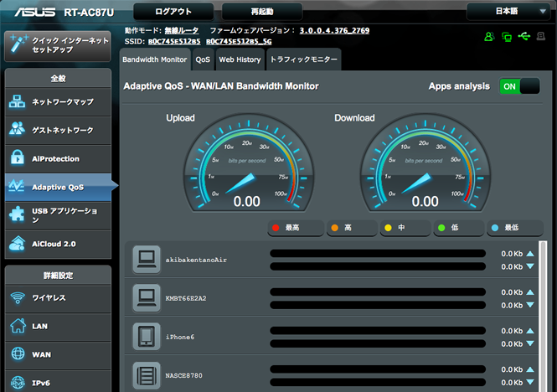Open the トラフィックモニター tab
The image size is (557, 392).
coord(304,59)
